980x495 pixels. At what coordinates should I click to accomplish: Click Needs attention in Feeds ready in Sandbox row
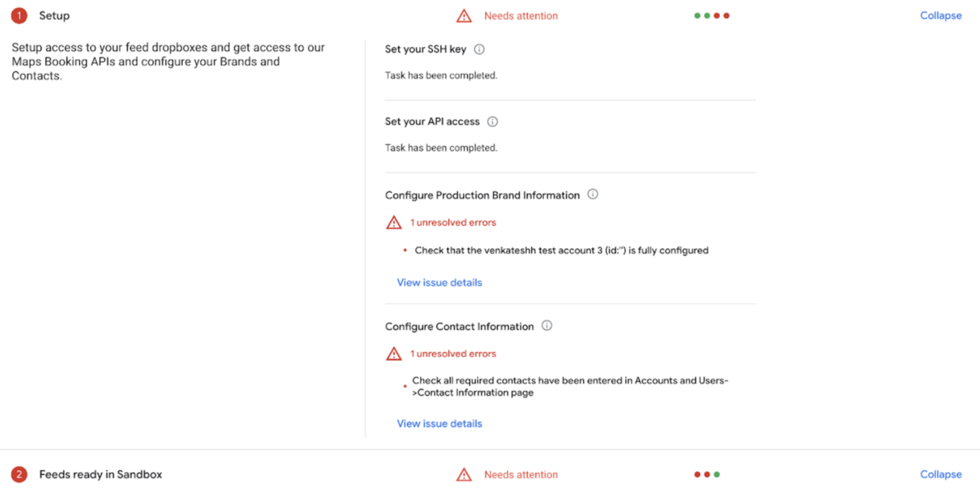pyautogui.click(x=521, y=474)
